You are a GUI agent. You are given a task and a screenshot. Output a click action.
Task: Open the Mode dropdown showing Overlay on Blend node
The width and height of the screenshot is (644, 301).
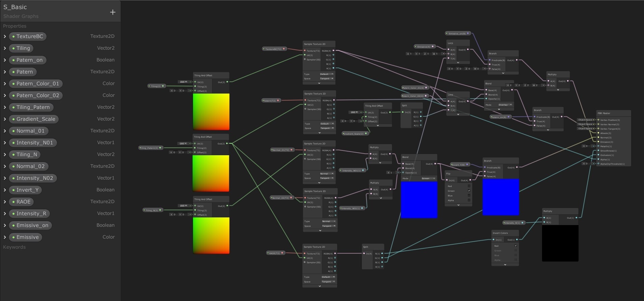[x=505, y=105]
